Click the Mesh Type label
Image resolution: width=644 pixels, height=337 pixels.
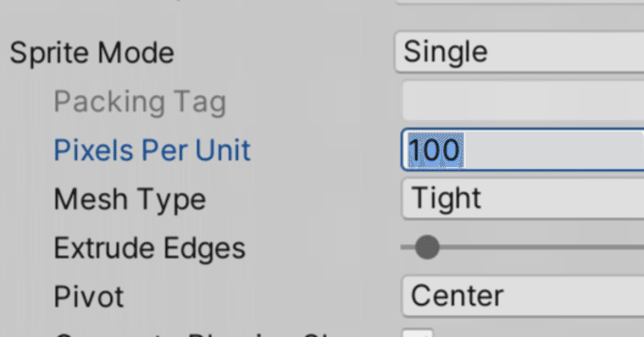[x=129, y=198]
